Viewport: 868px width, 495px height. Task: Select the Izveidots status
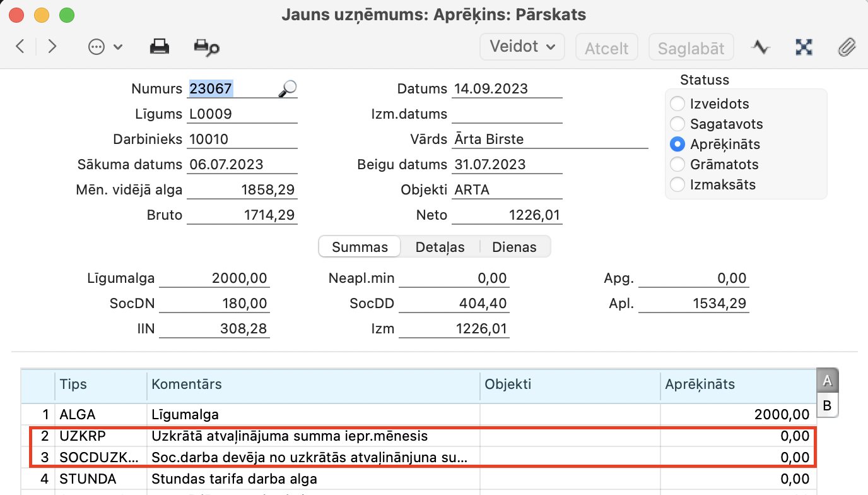coord(677,104)
